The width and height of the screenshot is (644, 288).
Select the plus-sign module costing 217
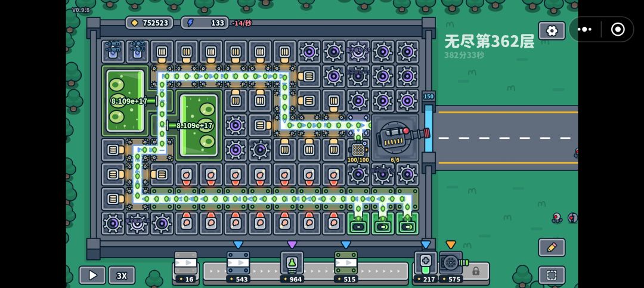(x=426, y=267)
